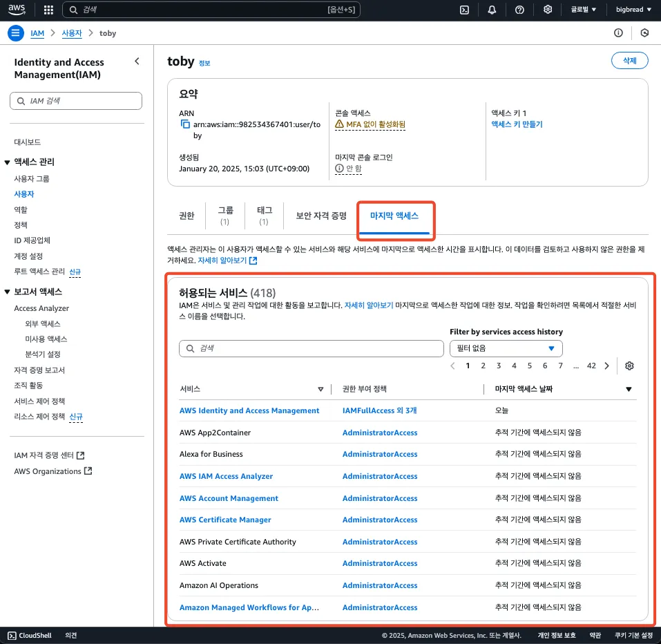Open AdministratorAccess policy for Alexa for Business
The image size is (661, 644).
click(x=380, y=454)
